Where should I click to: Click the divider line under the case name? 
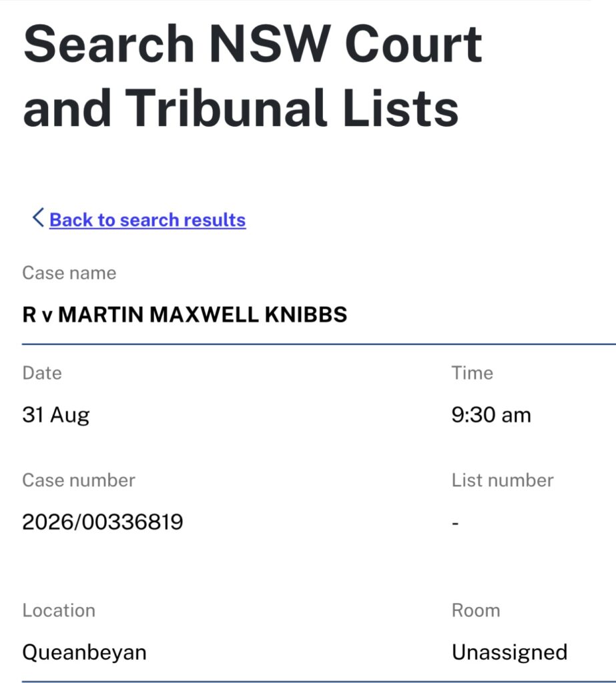[x=319, y=344]
